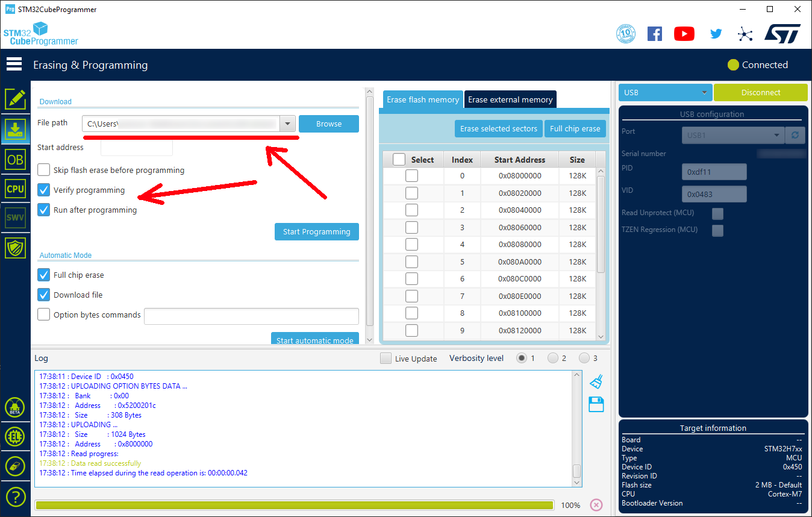This screenshot has height=517, width=812.
Task: Open the hamburger main menu
Action: coord(14,64)
